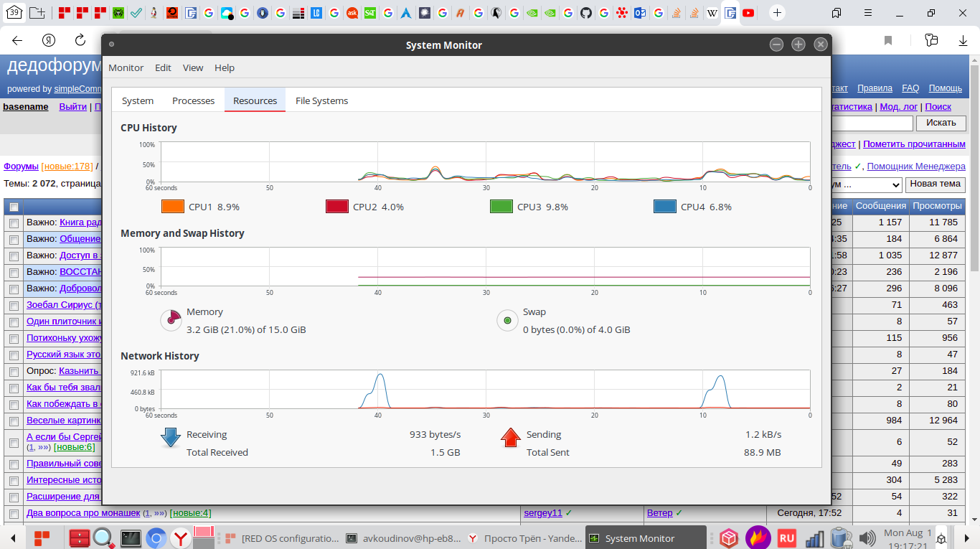The height and width of the screenshot is (549, 980).
Task: Click the blue Receiving arrow icon
Action: click(x=170, y=437)
